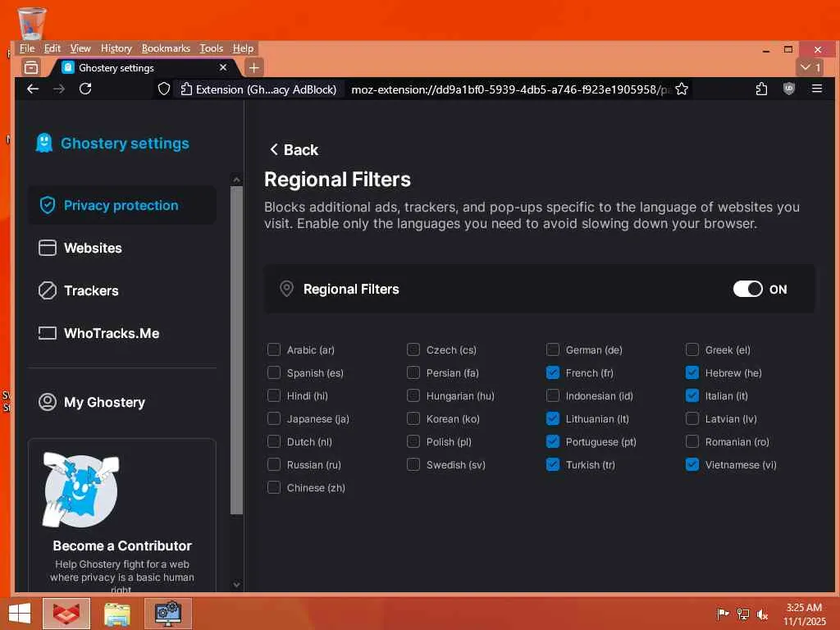Click sidebar scrollbar up arrow

click(237, 180)
